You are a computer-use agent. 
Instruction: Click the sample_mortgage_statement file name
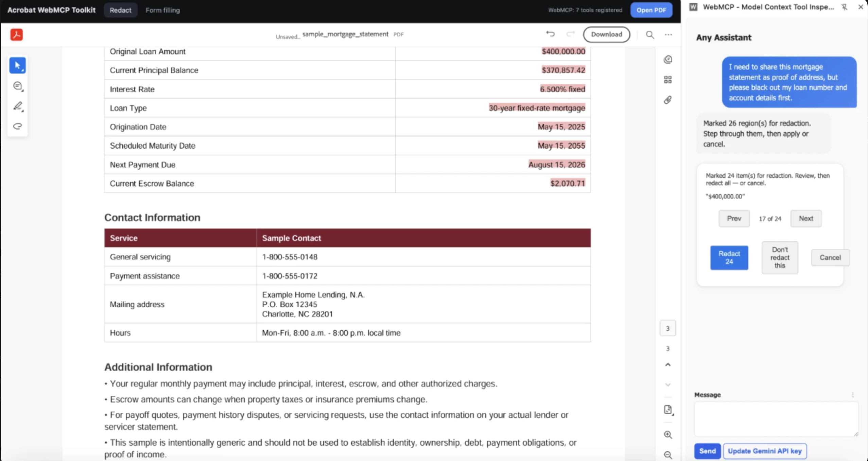click(345, 34)
